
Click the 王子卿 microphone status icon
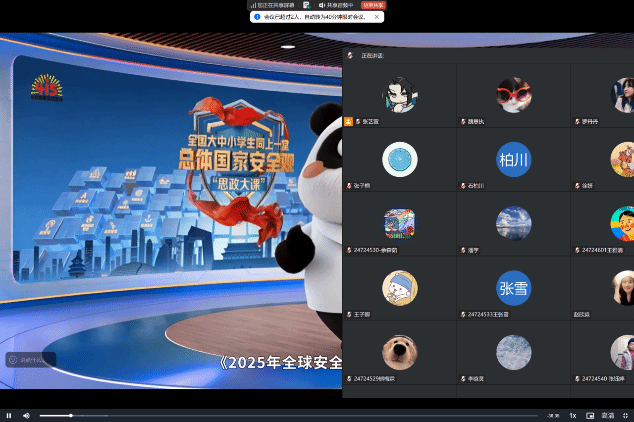348,314
